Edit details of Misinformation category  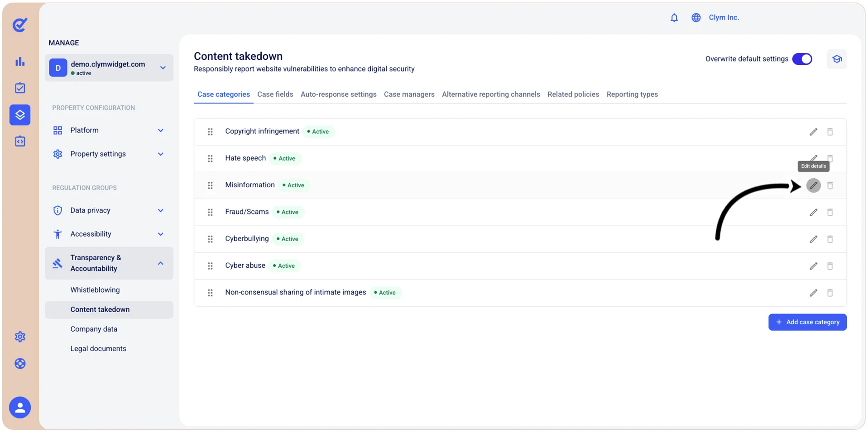coord(814,185)
